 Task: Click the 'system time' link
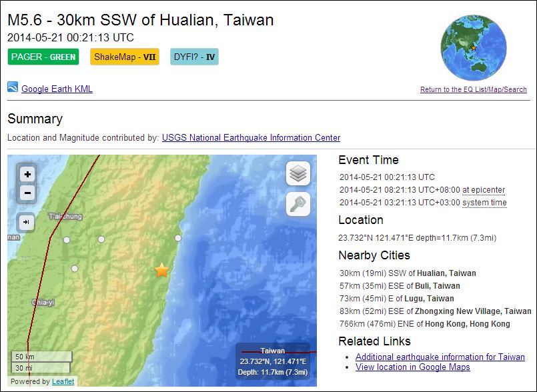[484, 203]
